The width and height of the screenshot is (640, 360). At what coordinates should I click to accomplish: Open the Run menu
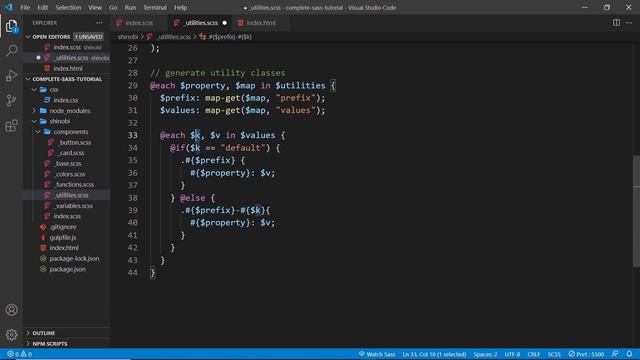click(130, 7)
